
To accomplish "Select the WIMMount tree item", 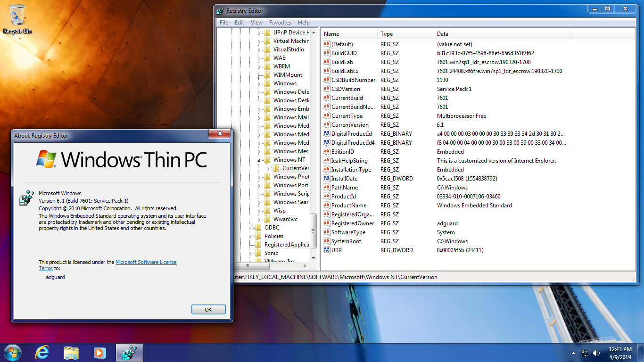I will [x=288, y=75].
